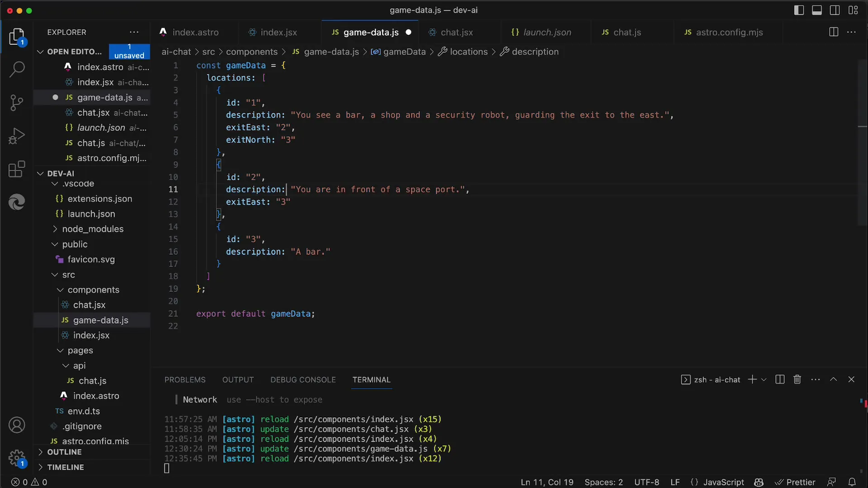The width and height of the screenshot is (868, 488).
Task: Open terminal panel more actions ellipsis
Action: click(816, 379)
